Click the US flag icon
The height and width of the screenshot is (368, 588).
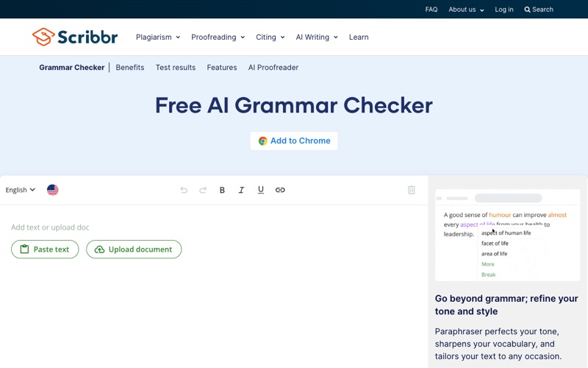tap(52, 190)
